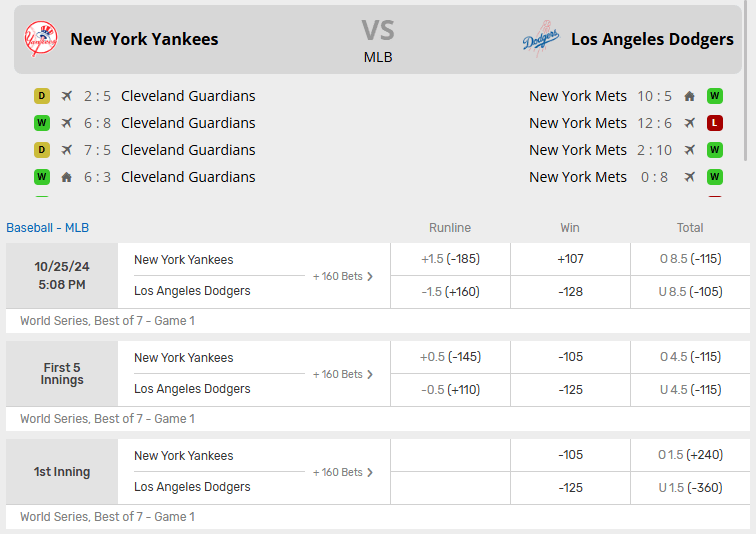Expand +160 Bets for 1st Inning
The height and width of the screenshot is (534, 756).
point(343,472)
